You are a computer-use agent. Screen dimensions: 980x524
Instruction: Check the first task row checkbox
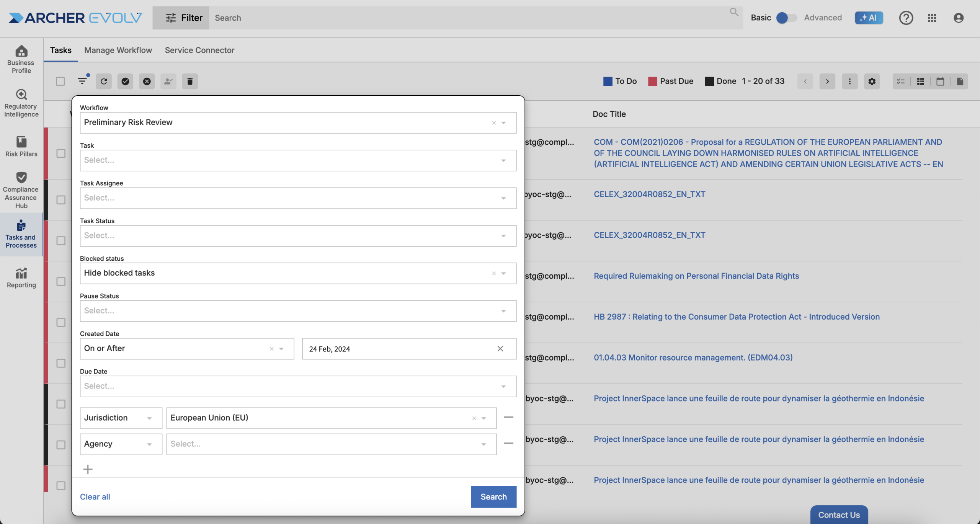tap(61, 153)
